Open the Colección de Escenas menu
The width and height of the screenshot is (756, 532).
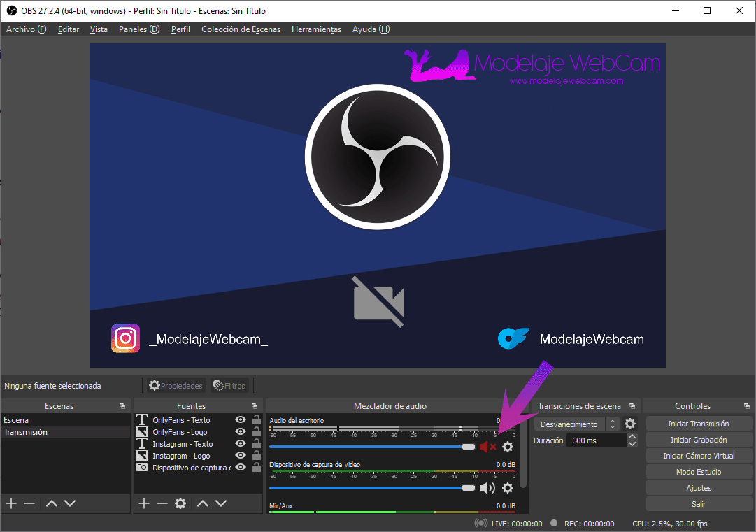pos(241,29)
